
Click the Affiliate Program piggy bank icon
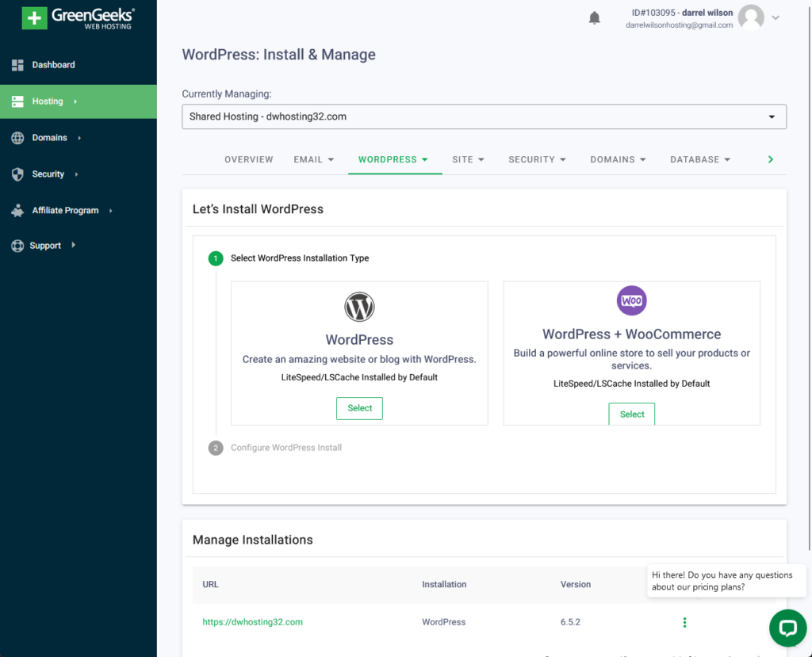(x=17, y=210)
